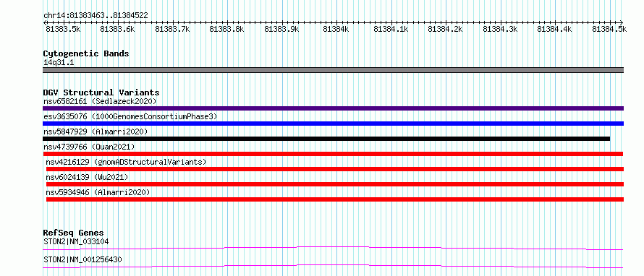This screenshot has height=276, width=644.
Task: Open the nsv5847929 (Almarri2020) variant label
Action: click(x=96, y=131)
